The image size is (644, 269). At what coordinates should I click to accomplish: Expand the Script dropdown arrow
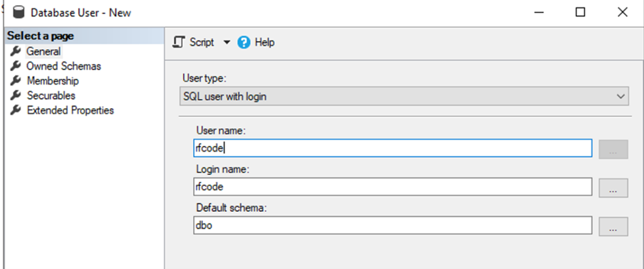(x=227, y=43)
